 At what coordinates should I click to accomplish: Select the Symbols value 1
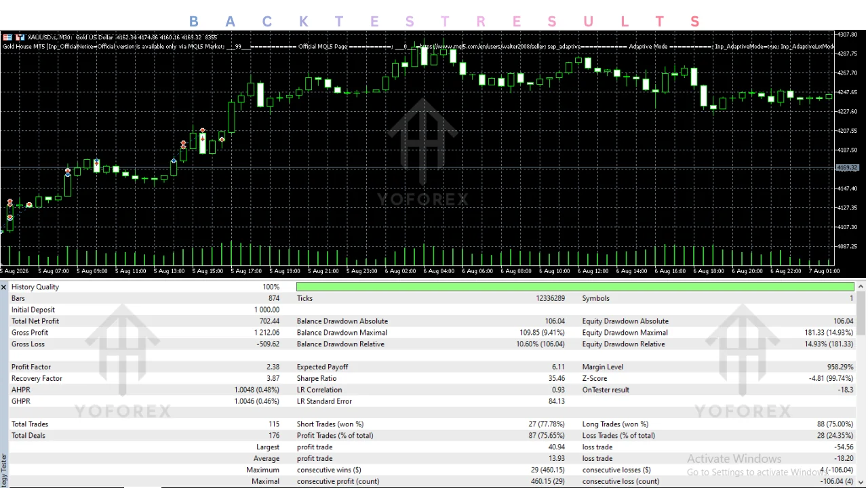click(x=852, y=299)
